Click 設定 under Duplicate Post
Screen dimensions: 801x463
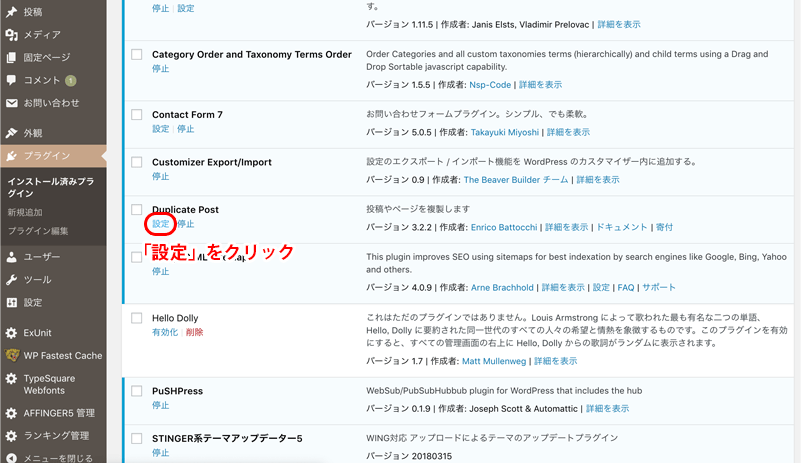(160, 224)
